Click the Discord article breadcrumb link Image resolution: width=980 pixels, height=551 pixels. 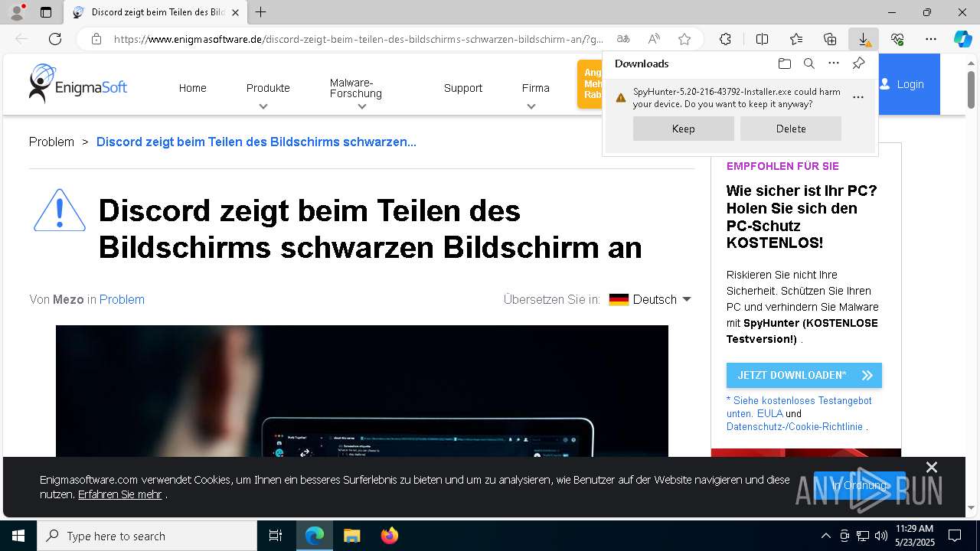click(x=256, y=142)
